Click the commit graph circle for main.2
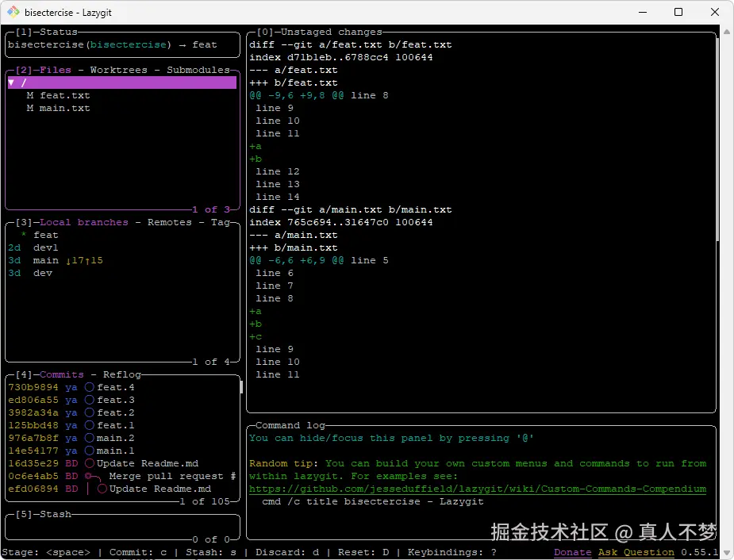Image resolution: width=734 pixels, height=560 pixels. [x=90, y=438]
